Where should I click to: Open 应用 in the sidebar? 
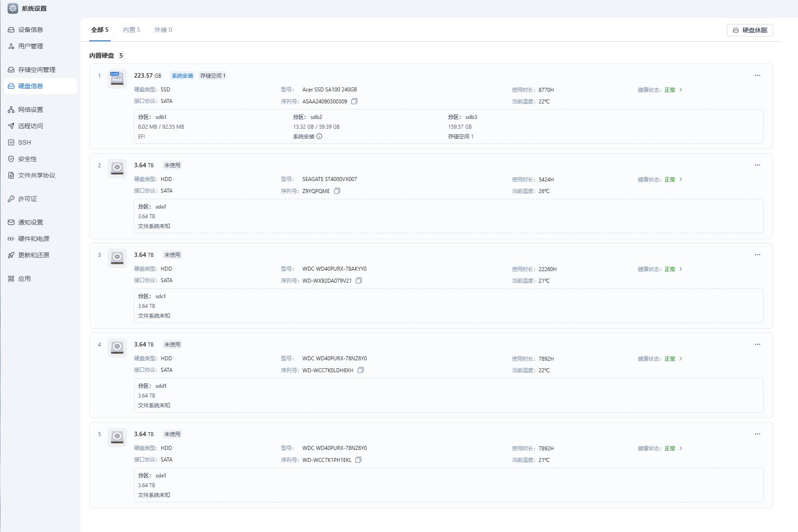[40, 279]
